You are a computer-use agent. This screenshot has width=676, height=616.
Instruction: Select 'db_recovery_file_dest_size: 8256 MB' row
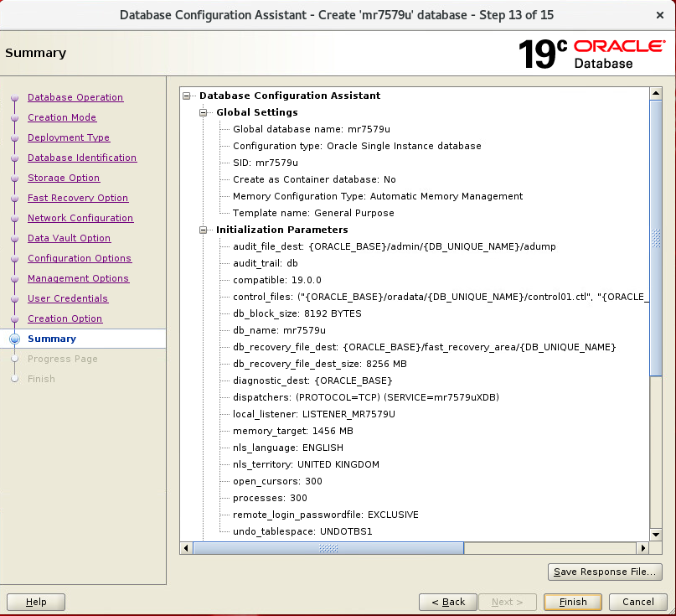(x=319, y=365)
